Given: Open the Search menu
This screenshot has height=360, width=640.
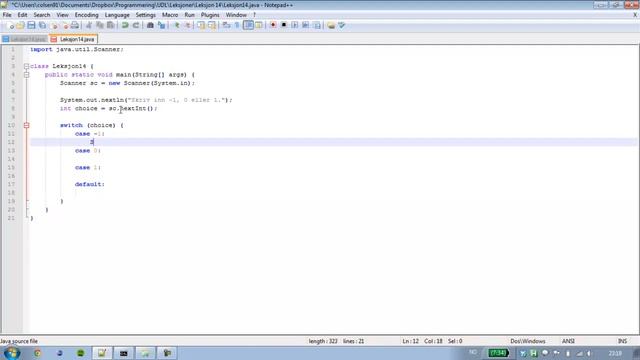Looking at the screenshot, I should coord(42,15).
